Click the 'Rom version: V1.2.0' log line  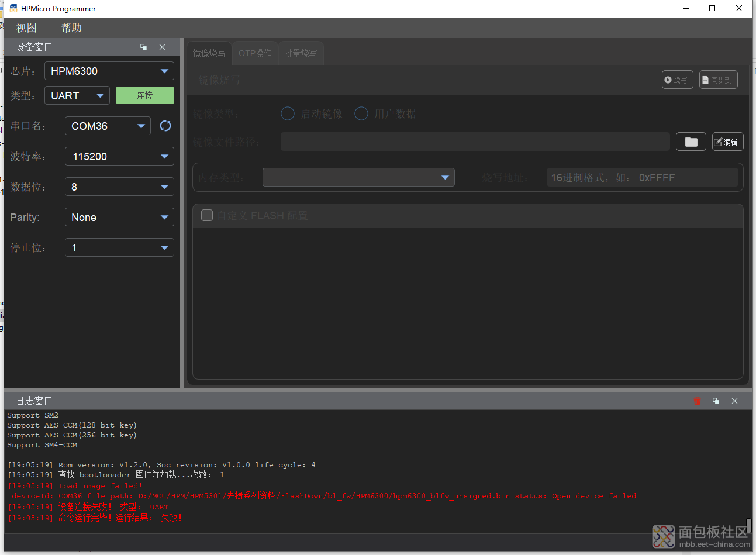click(161, 465)
